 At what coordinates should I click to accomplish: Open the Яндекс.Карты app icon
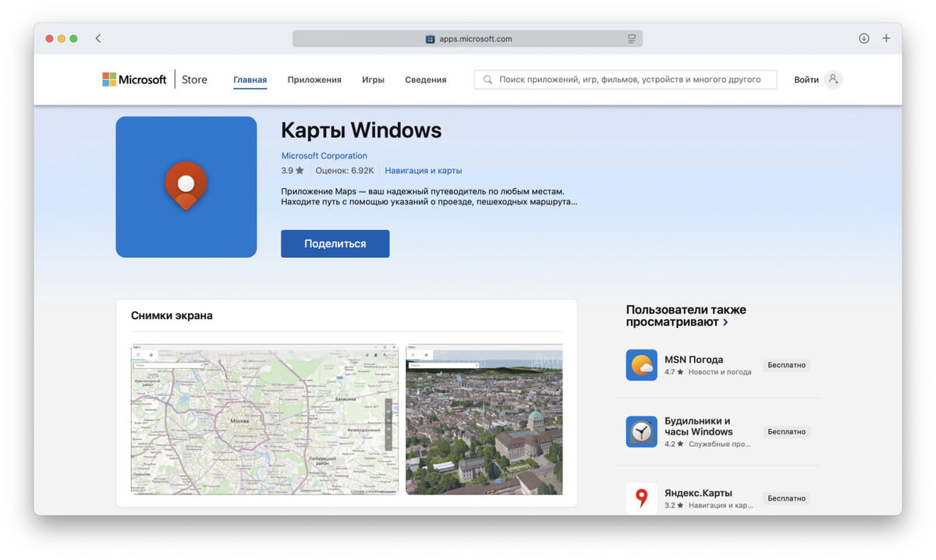641,498
